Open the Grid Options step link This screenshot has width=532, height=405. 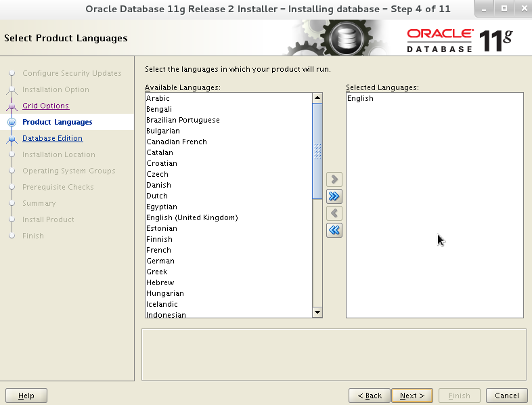click(46, 106)
